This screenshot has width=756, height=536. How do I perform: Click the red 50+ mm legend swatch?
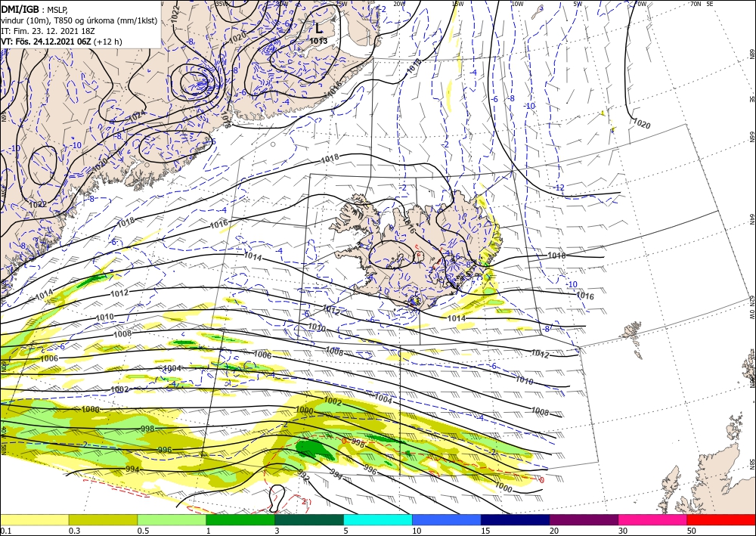(x=721, y=519)
